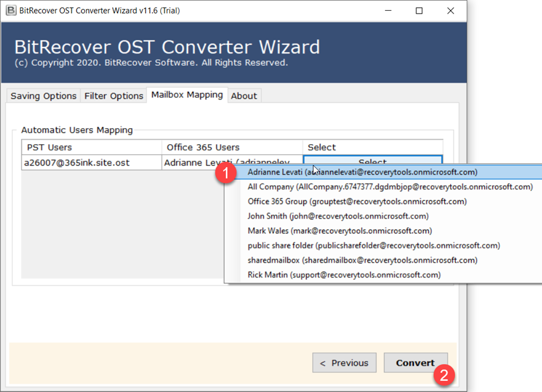
Task: Click the Office 365 Users column header
Action: 232,147
